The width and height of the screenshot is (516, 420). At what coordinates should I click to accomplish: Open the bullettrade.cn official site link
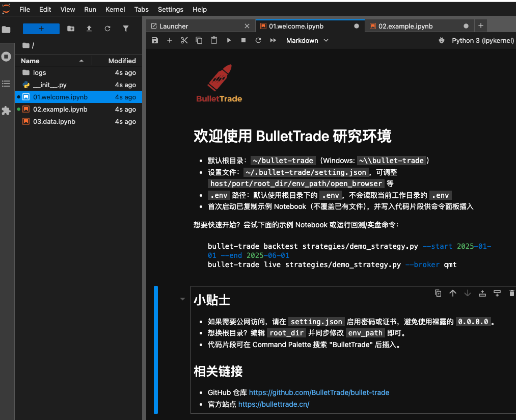tap(274, 404)
